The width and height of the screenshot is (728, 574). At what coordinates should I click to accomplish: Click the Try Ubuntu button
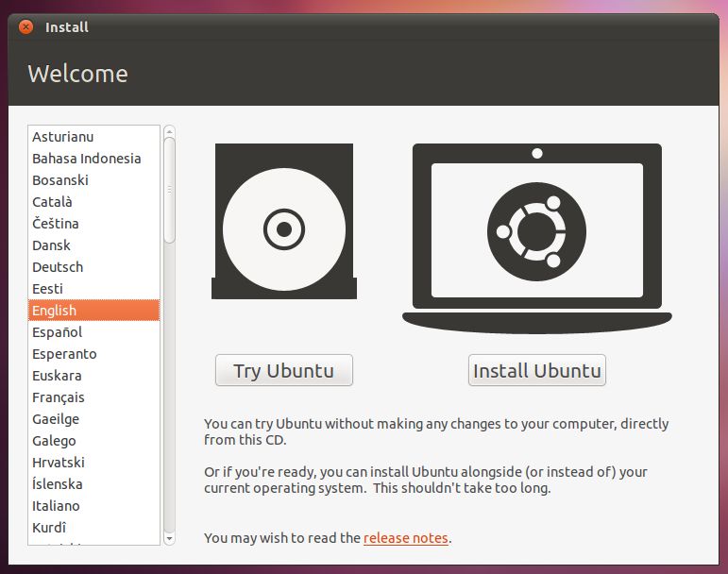point(284,370)
